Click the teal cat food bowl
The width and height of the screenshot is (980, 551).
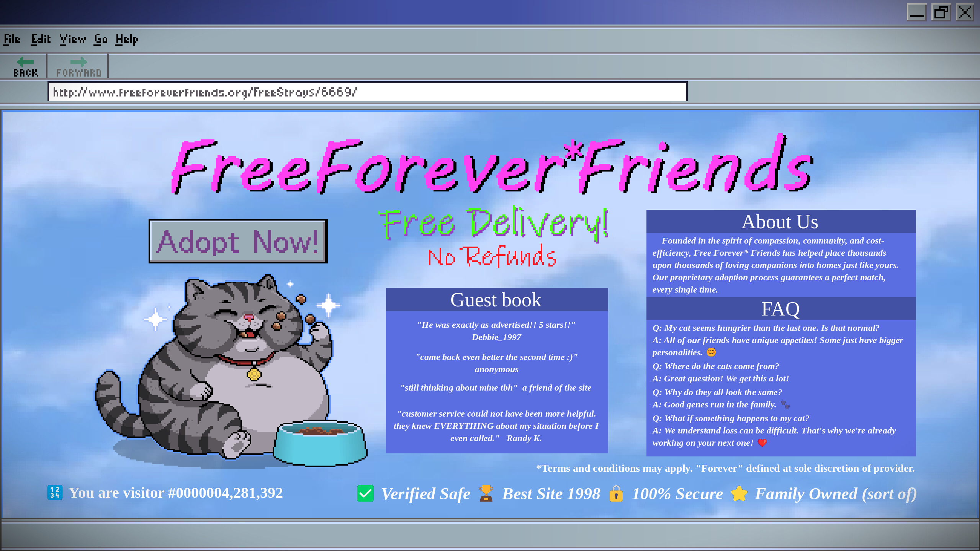[x=320, y=443]
